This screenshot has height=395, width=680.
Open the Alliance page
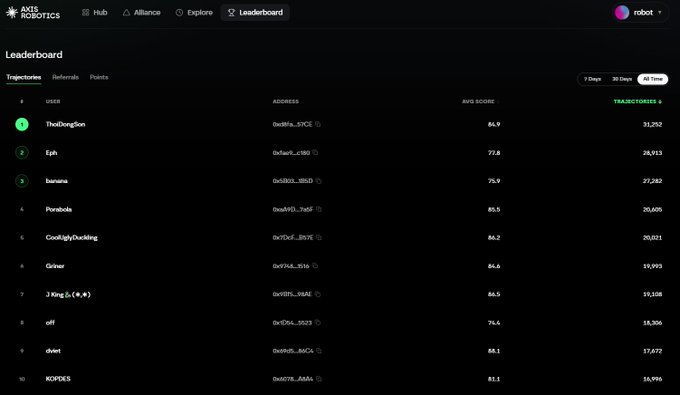click(142, 13)
